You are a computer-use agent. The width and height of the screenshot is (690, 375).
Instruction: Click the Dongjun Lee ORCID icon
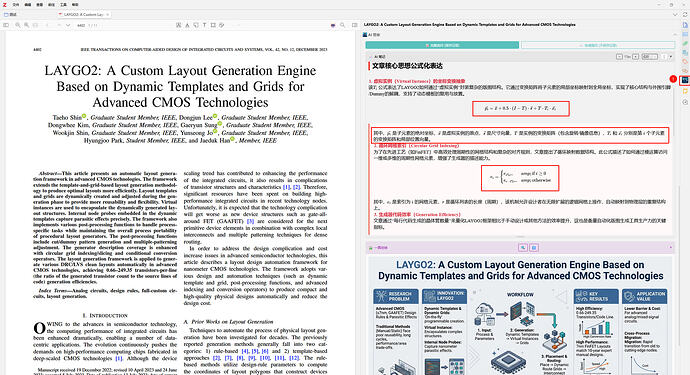click(x=215, y=116)
